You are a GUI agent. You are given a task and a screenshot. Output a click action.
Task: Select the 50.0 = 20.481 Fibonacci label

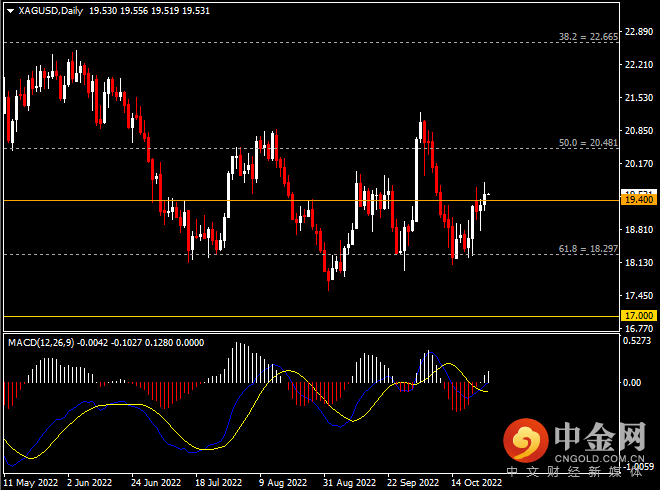588,143
